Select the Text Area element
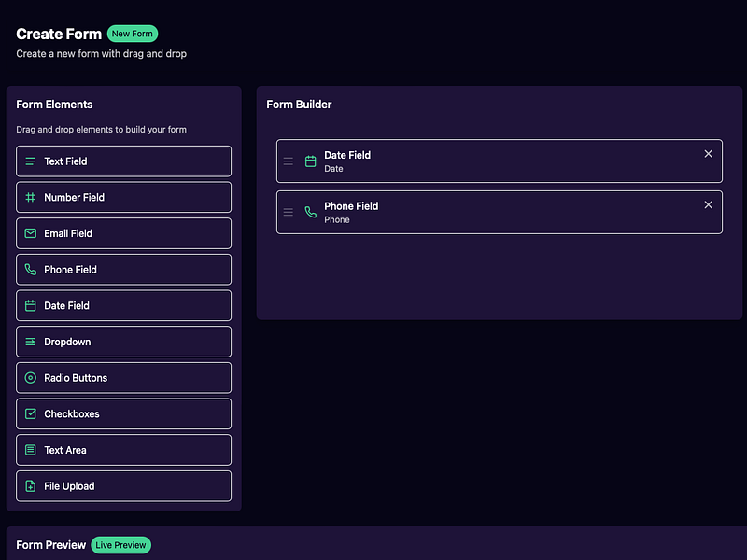Image resolution: width=747 pixels, height=560 pixels. (124, 450)
